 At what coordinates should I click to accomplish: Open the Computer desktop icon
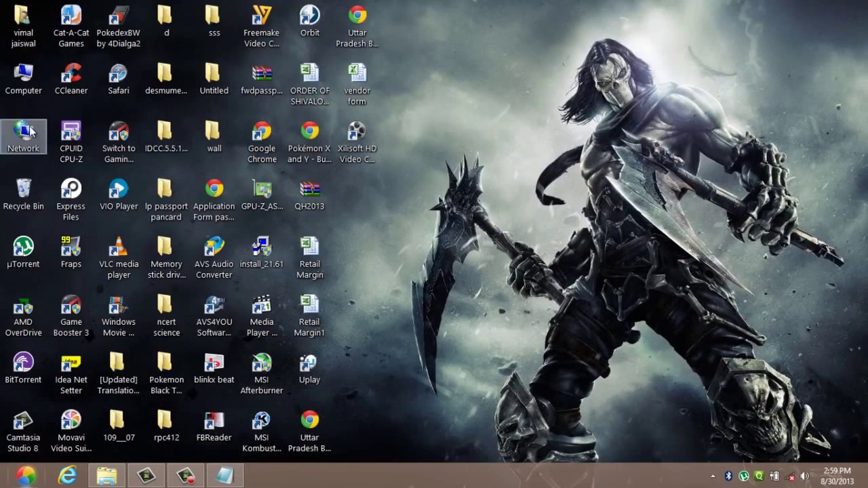click(x=23, y=79)
